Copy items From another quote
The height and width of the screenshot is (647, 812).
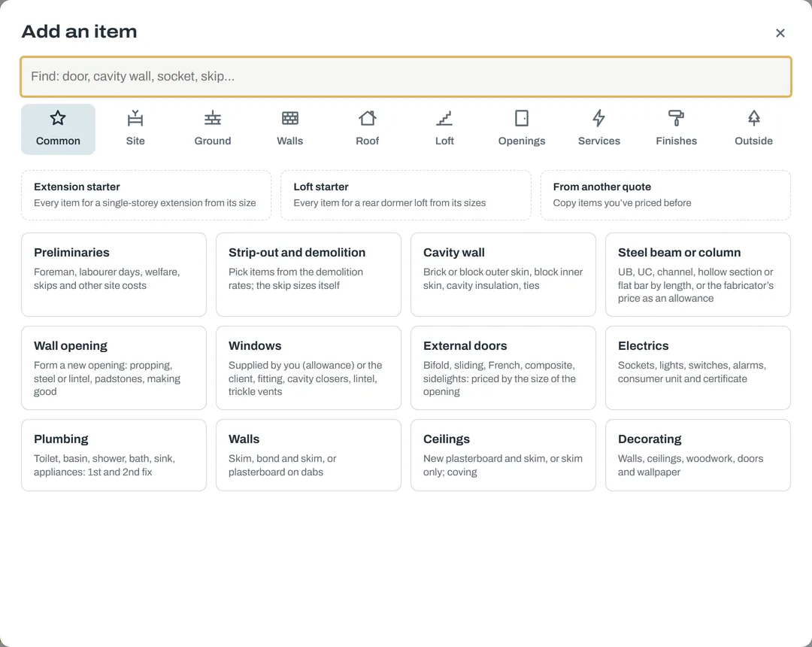tap(665, 196)
